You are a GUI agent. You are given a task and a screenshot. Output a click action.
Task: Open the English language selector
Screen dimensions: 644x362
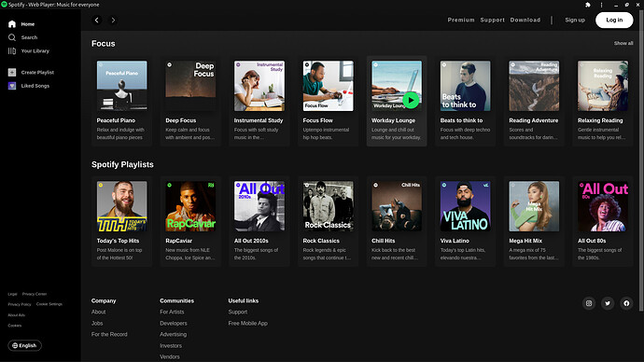[x=24, y=345]
